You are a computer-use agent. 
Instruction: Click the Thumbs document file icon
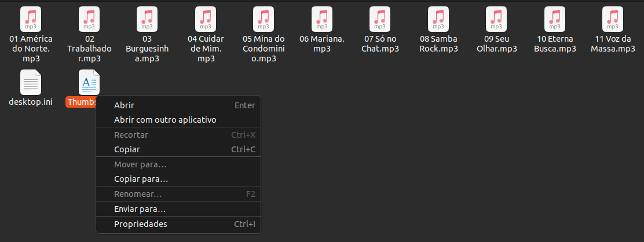coord(89,83)
